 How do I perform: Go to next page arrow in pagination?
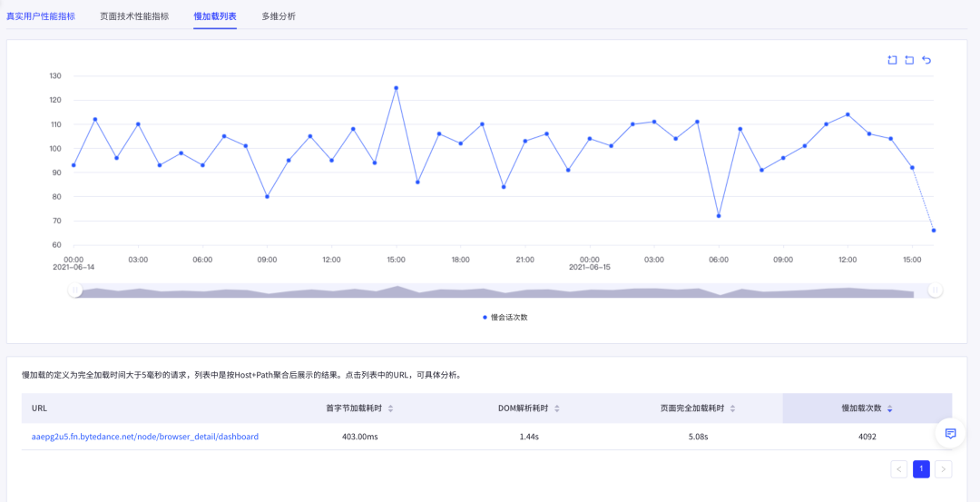(944, 469)
